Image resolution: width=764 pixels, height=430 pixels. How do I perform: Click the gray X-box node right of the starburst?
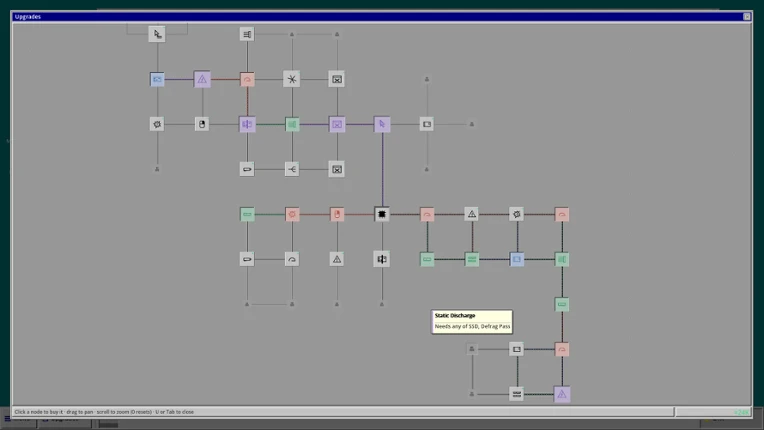[x=337, y=79]
